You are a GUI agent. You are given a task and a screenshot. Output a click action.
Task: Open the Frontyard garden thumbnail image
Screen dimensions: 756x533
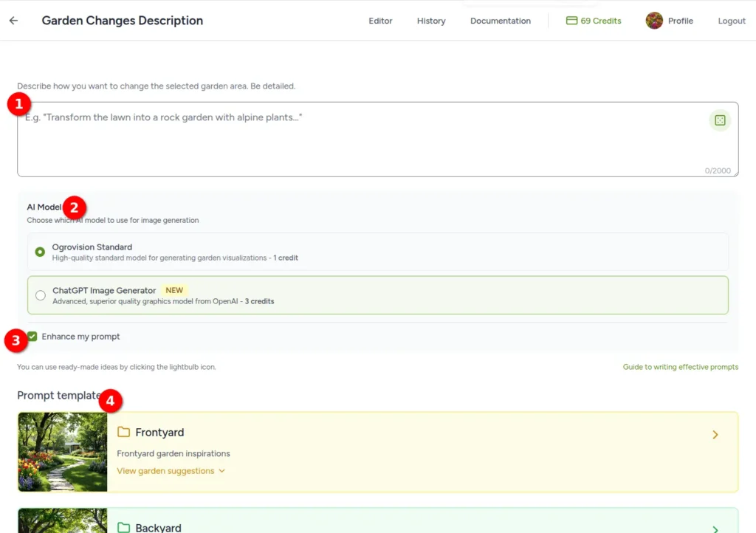(63, 452)
